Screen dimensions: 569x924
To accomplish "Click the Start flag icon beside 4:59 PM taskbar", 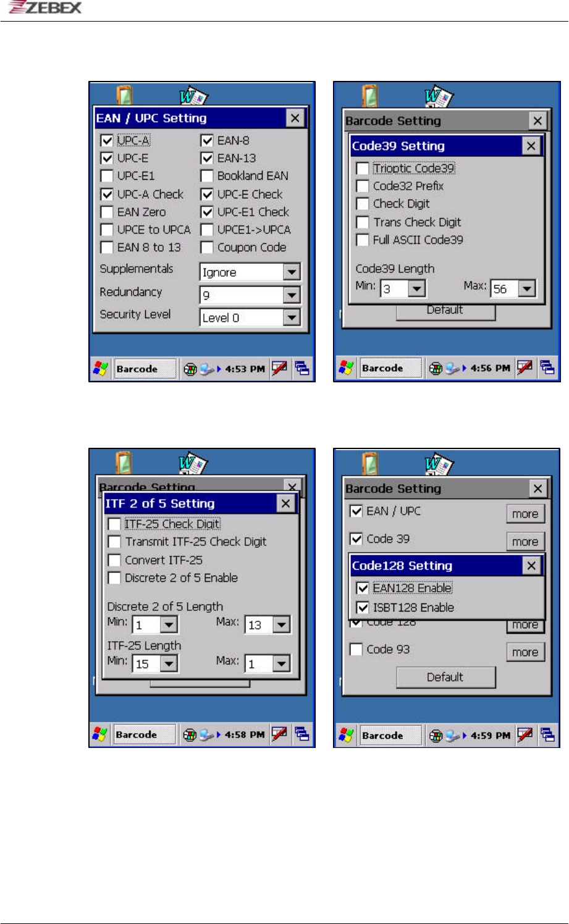I will coord(346,735).
